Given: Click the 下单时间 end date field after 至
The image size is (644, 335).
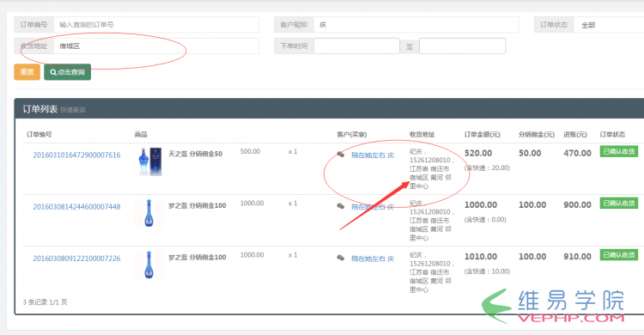Looking at the screenshot, I should [463, 46].
